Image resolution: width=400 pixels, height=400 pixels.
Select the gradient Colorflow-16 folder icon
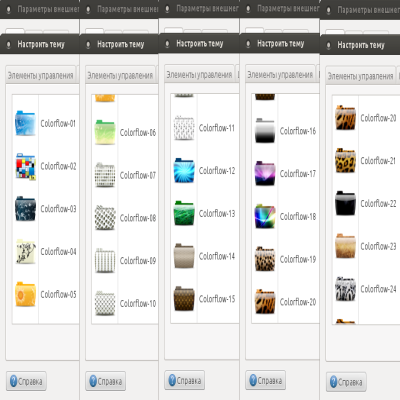[x=265, y=131]
